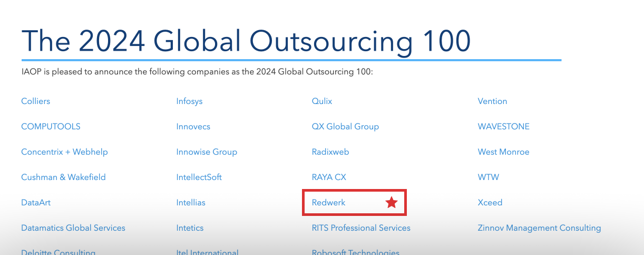This screenshot has width=644, height=255.
Task: Open the Colliers company link
Action: 36,101
